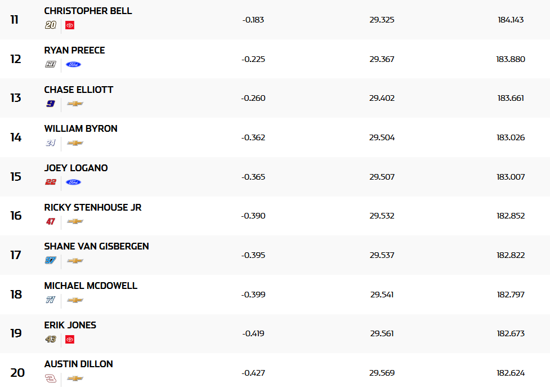Image resolution: width=550 pixels, height=392 pixels.
Task: Click the Chevrolet logo under Shane van Gisbergen
Action: click(x=75, y=261)
